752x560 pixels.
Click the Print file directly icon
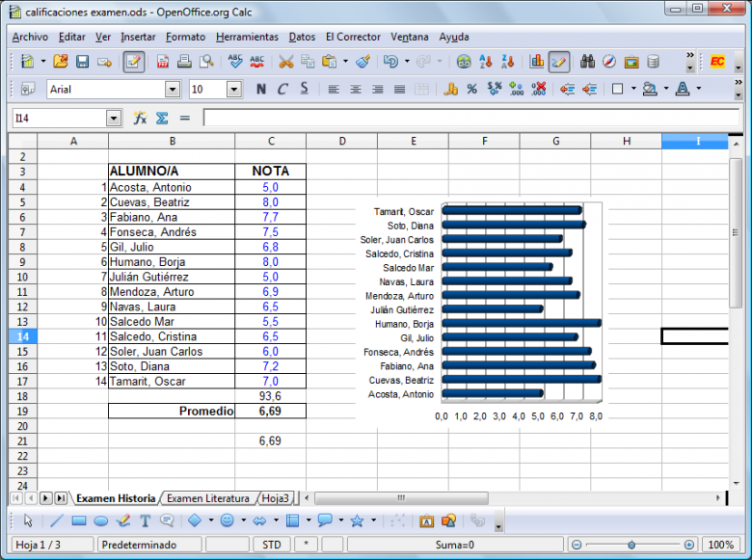tap(184, 62)
